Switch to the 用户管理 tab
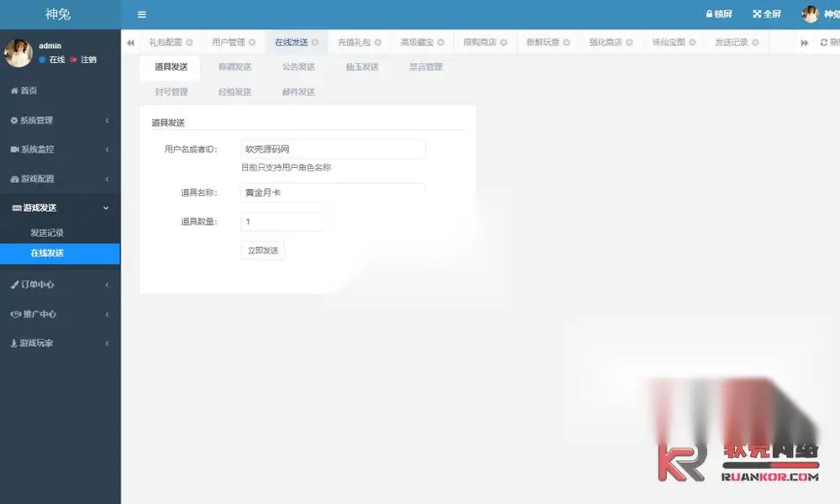Viewport: 840px width, 504px height. point(228,42)
